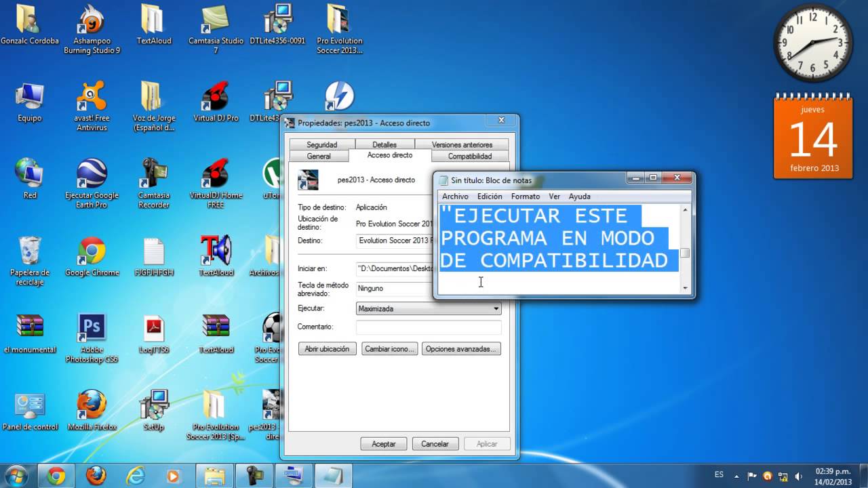Launch Camtasia Recorder desktop shortcut
This screenshot has height=488, width=868.
click(154, 184)
